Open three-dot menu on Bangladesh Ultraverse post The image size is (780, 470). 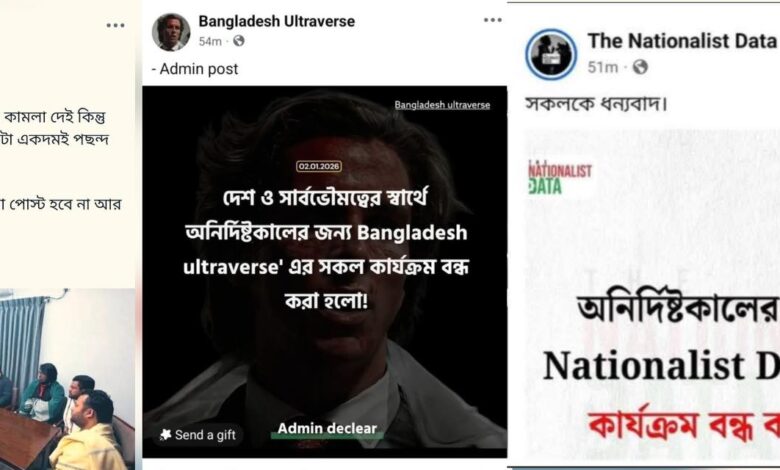click(492, 20)
